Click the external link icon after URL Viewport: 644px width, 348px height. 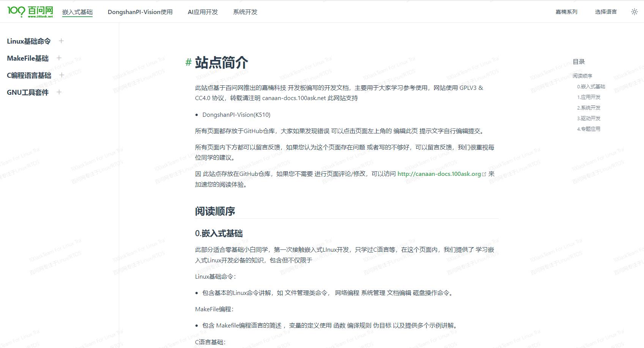484,174
